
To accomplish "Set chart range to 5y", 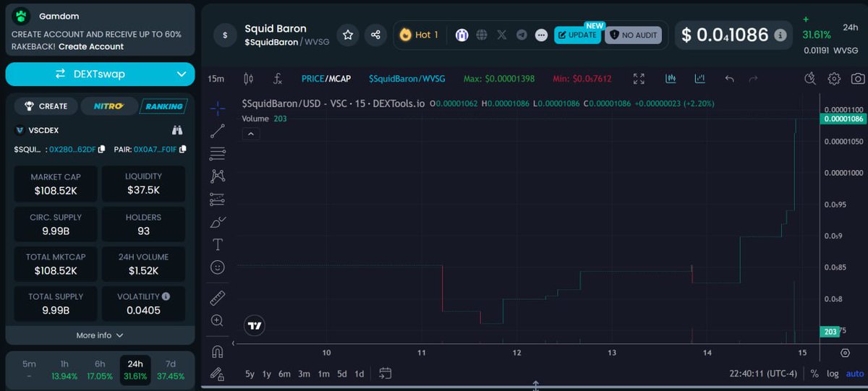I will tap(250, 374).
